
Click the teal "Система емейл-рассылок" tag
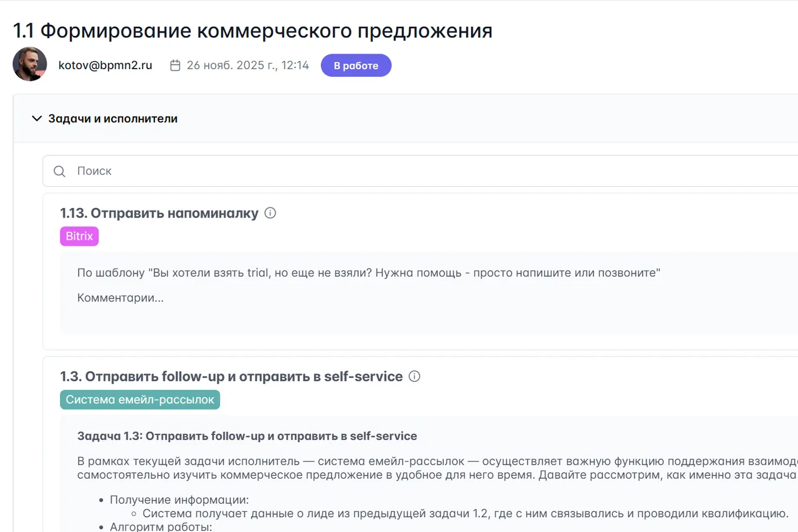click(140, 400)
